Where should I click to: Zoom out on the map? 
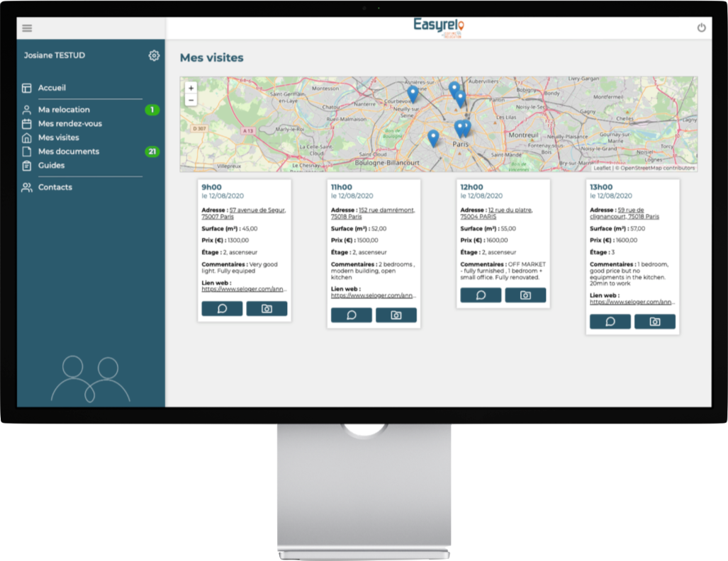(x=191, y=100)
